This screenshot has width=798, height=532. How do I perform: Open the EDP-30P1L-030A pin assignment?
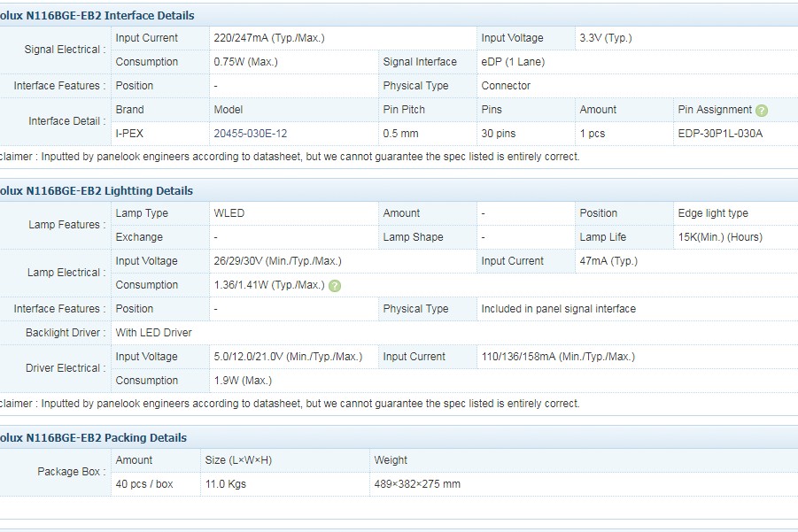point(720,134)
